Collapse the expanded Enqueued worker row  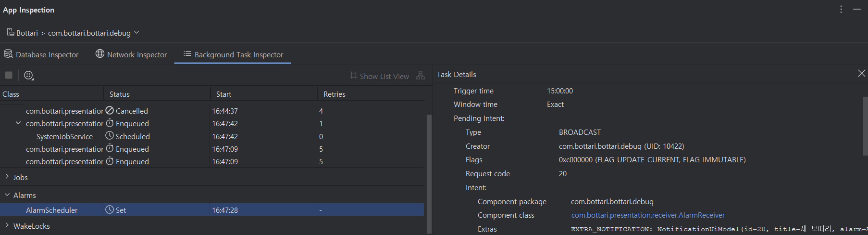[18, 123]
